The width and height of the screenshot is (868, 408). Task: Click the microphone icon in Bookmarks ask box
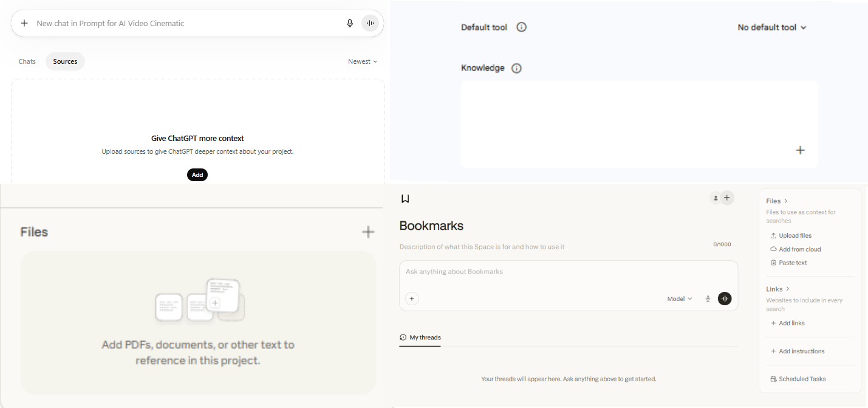(x=708, y=299)
